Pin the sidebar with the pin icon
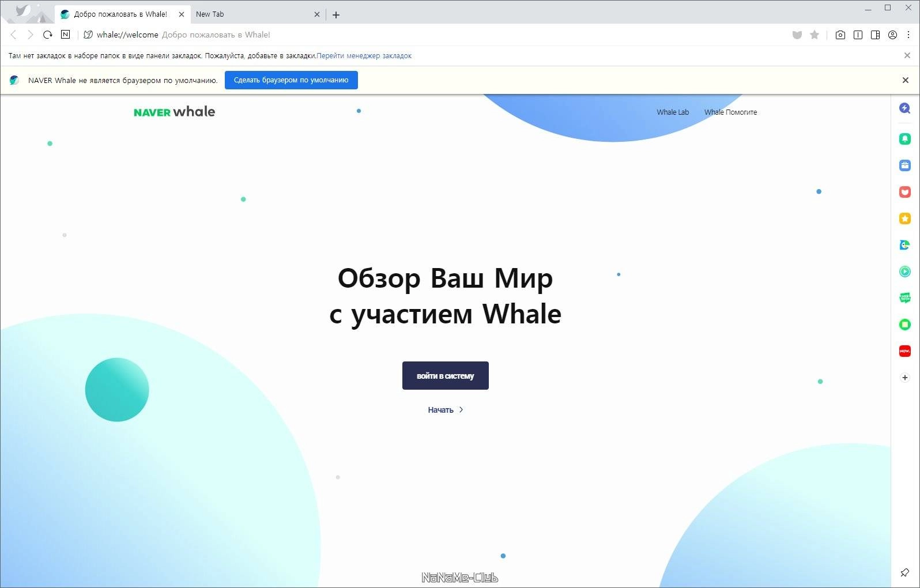The width and height of the screenshot is (920, 588). click(x=904, y=572)
